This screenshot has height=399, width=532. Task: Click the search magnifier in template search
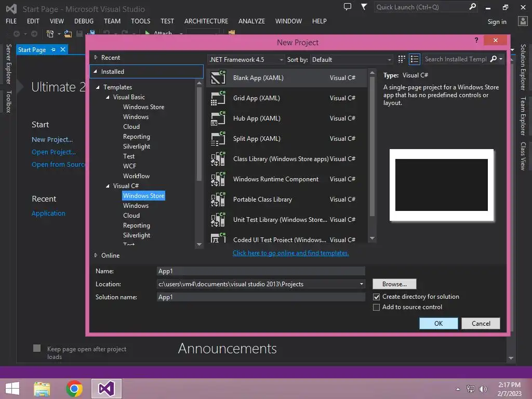pos(494,59)
